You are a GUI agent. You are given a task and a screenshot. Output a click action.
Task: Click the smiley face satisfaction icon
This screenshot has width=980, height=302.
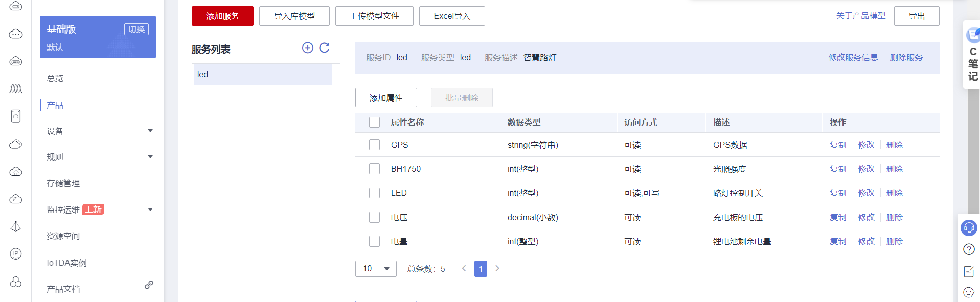tap(969, 292)
